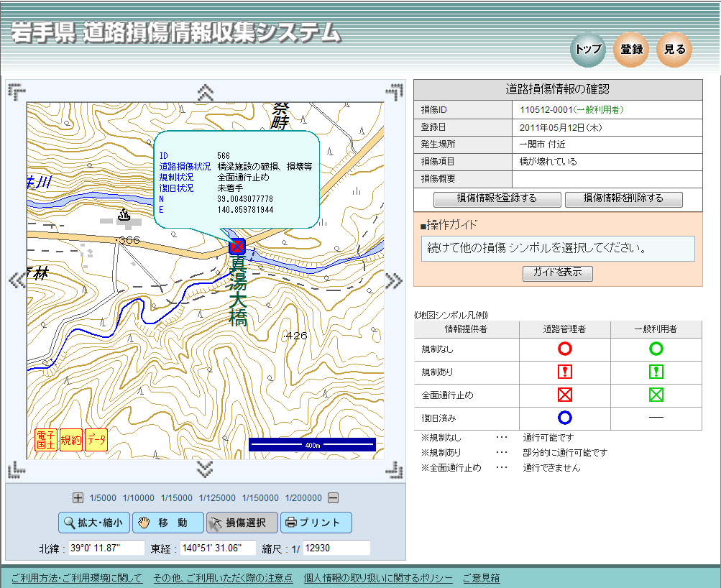Screen dimensions: 721x588
Task: Click green circle 規制なし legend symbol
Action: 656,349
